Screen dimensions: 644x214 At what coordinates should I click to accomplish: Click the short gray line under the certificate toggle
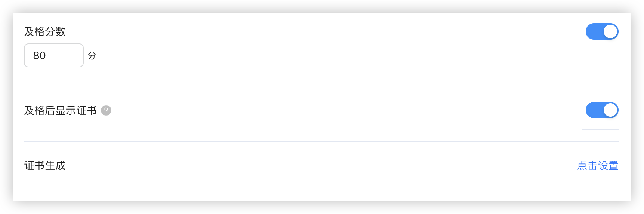(600, 130)
